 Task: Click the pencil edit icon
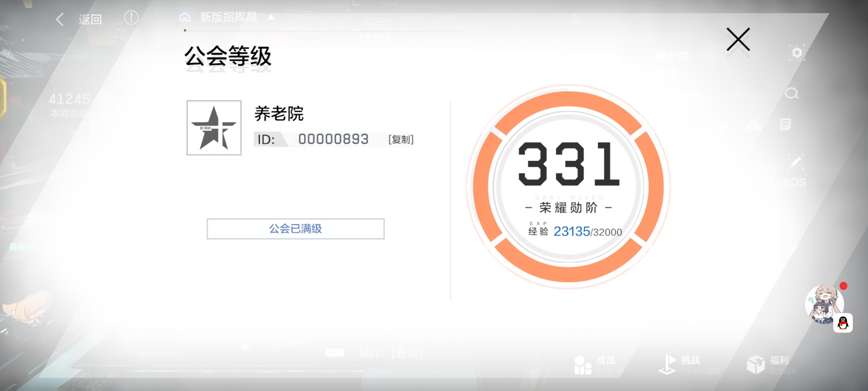coord(795,162)
